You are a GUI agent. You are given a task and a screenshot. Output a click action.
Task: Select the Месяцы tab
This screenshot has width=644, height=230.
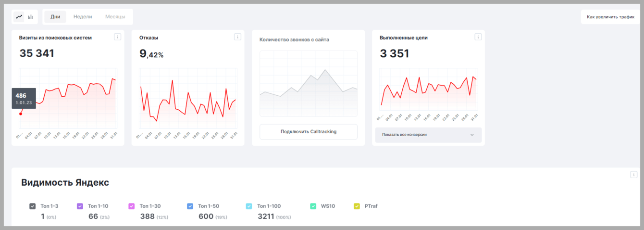(x=115, y=17)
